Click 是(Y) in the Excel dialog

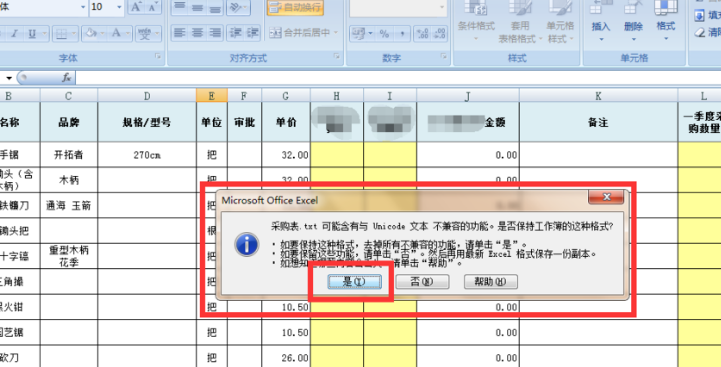point(354,281)
